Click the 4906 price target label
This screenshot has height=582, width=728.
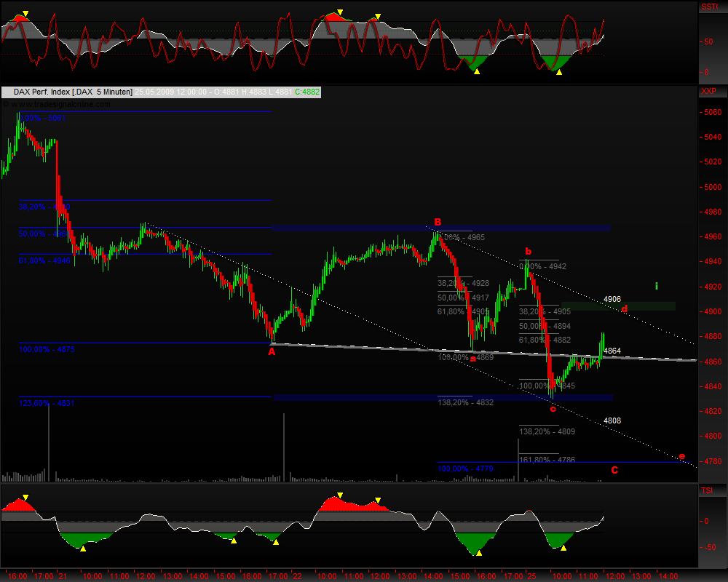[612, 299]
